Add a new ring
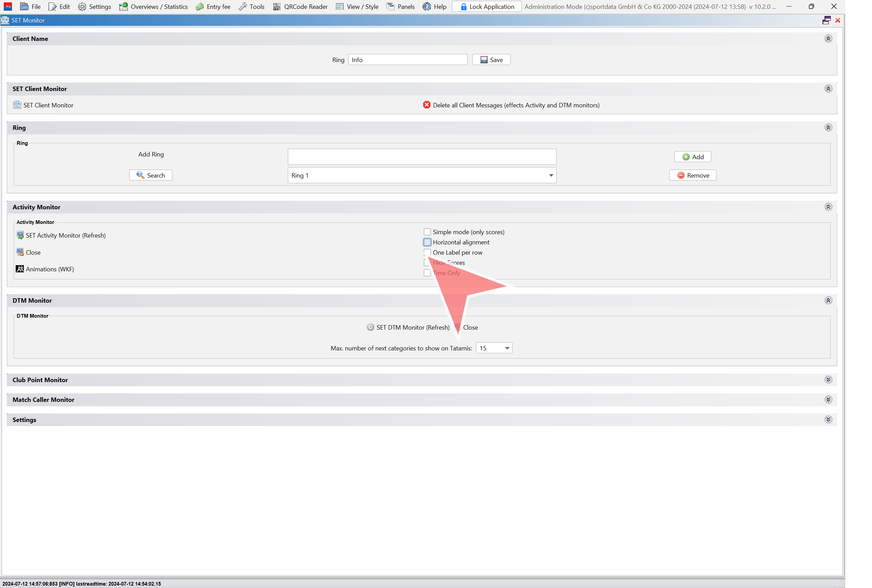This screenshot has height=588, width=872. click(692, 157)
